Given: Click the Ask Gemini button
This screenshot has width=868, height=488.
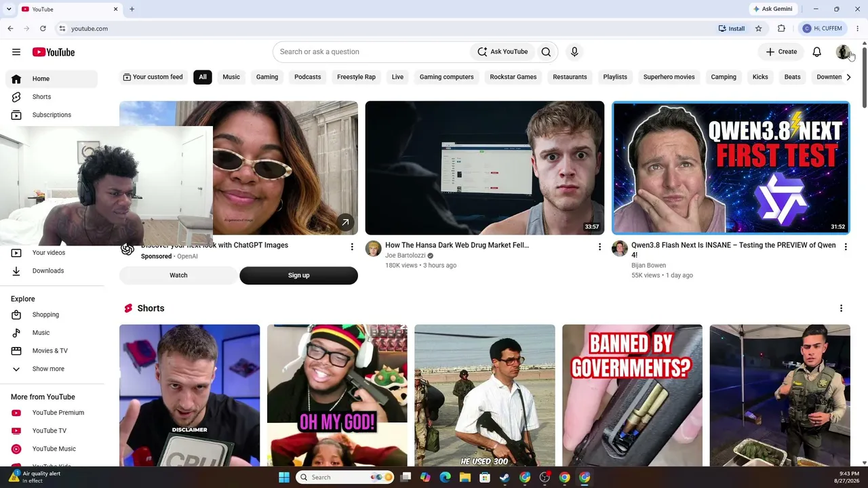Looking at the screenshot, I should coord(772,9).
